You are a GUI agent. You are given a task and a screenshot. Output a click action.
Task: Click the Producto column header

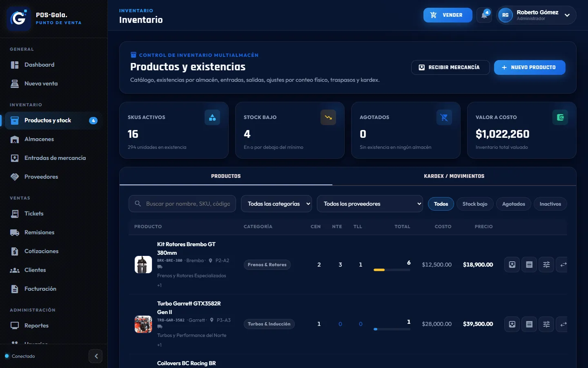tap(148, 227)
